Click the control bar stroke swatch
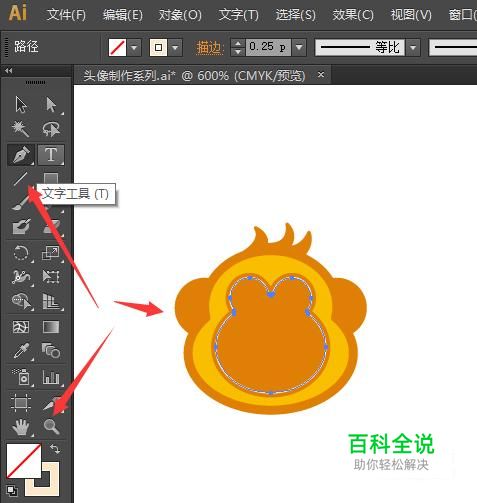Viewport: 477px width, 503px height. point(158,48)
